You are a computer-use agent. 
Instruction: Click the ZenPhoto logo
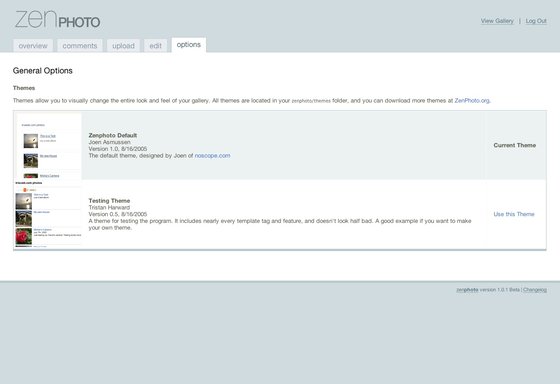click(x=58, y=20)
